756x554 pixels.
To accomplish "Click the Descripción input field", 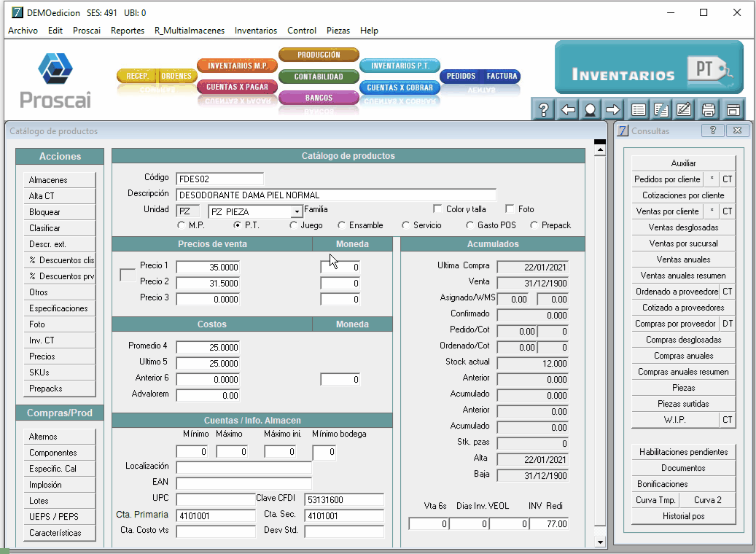I will tap(336, 195).
